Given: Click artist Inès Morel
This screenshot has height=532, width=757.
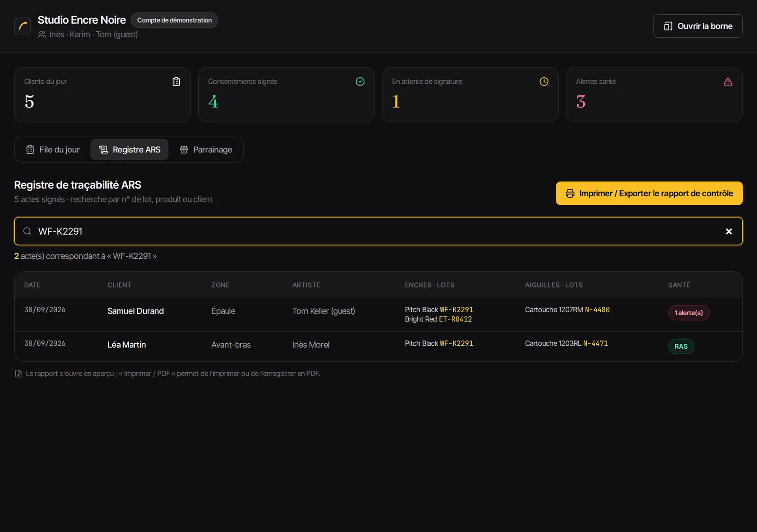Looking at the screenshot, I should 311,345.
